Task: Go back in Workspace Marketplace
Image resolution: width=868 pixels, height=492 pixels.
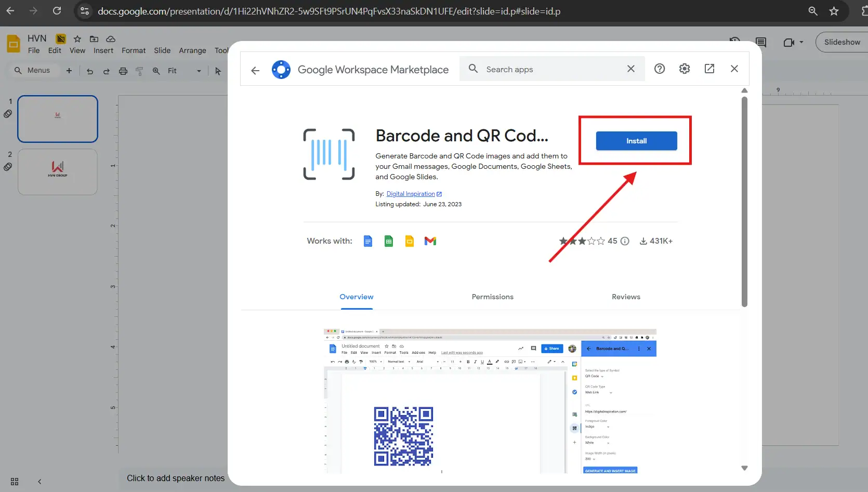Action: click(255, 70)
